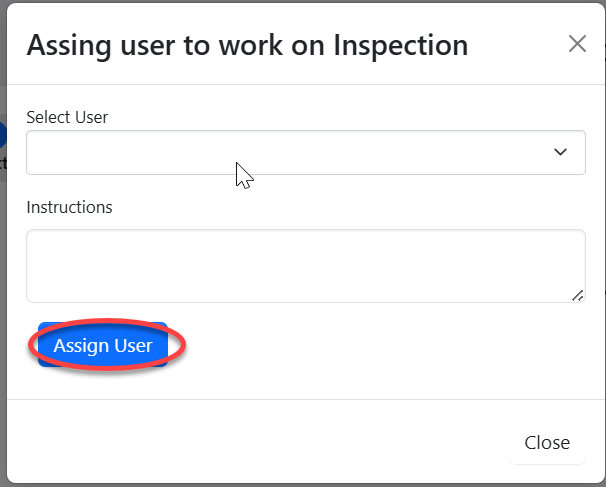Click the dialog title heading text
The height and width of the screenshot is (487, 606).
click(247, 45)
